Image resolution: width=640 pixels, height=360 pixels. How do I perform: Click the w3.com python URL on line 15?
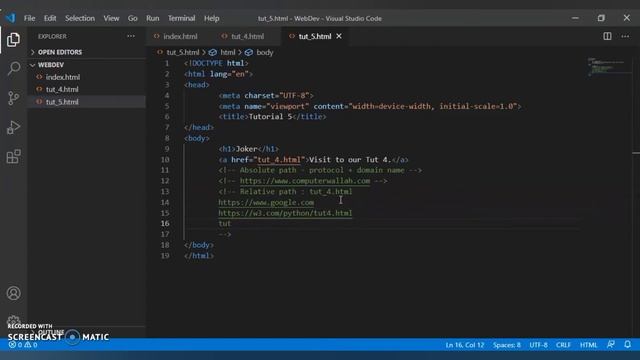tap(285, 213)
